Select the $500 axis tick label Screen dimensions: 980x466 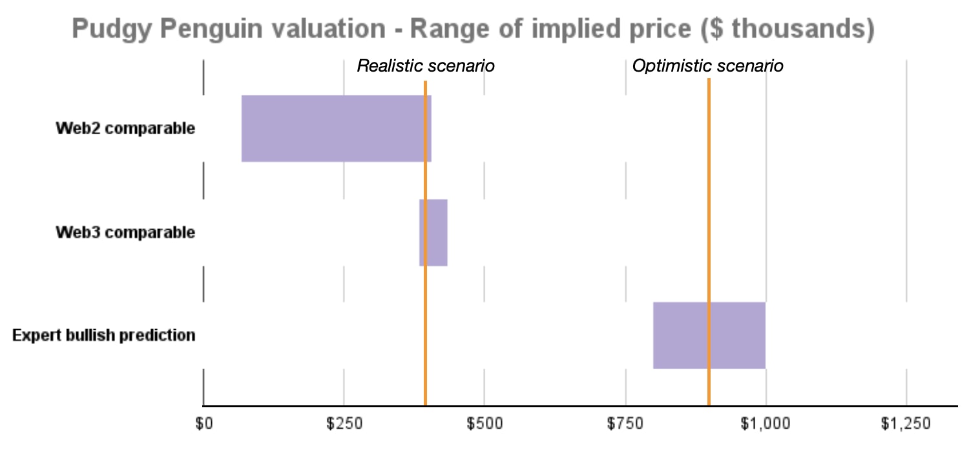tap(485, 424)
